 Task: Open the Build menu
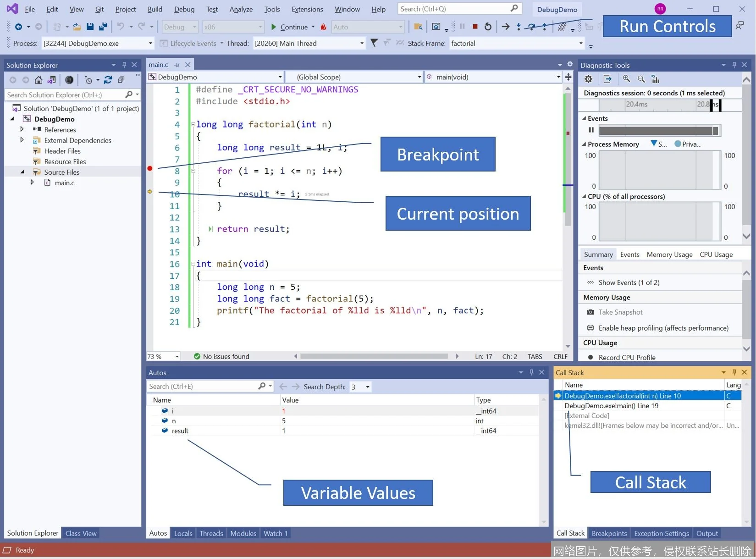pos(155,9)
